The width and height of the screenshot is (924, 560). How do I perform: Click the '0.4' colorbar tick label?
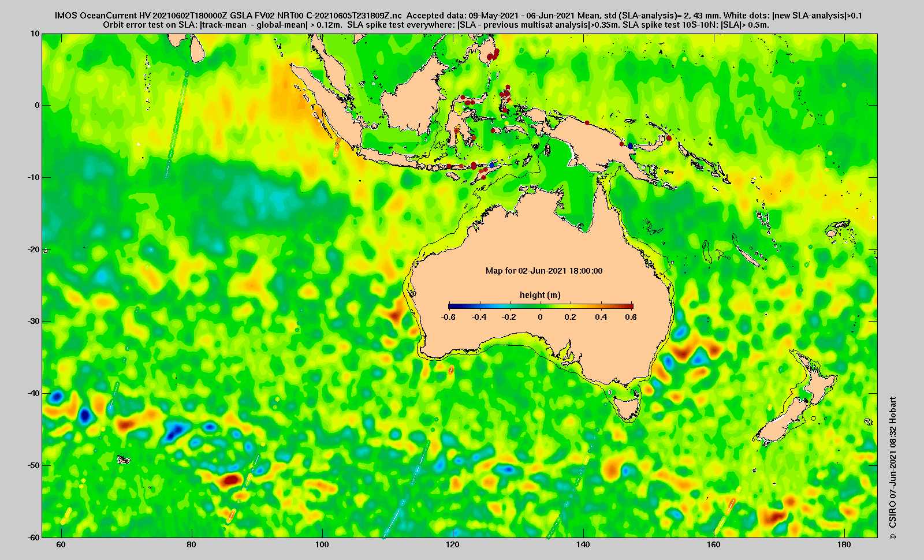click(601, 317)
